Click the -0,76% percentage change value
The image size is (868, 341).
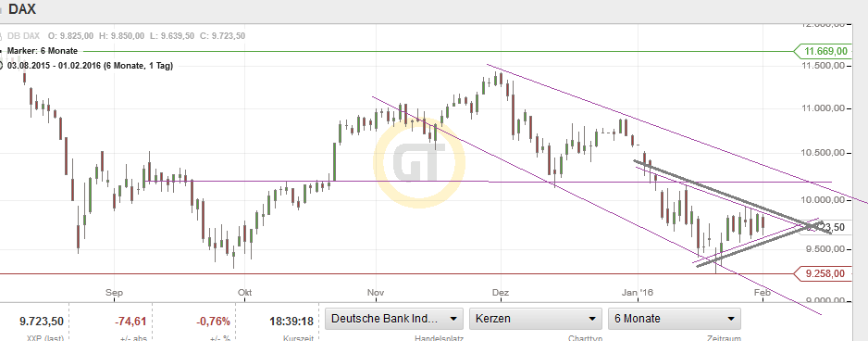tap(213, 321)
